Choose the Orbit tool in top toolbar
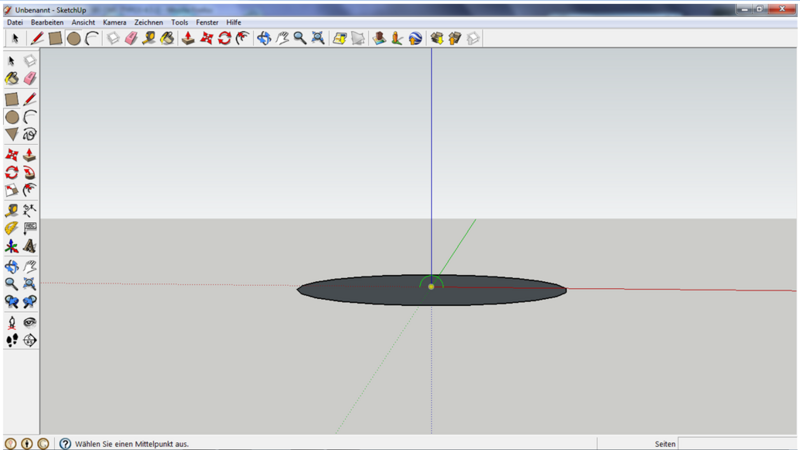 click(264, 38)
